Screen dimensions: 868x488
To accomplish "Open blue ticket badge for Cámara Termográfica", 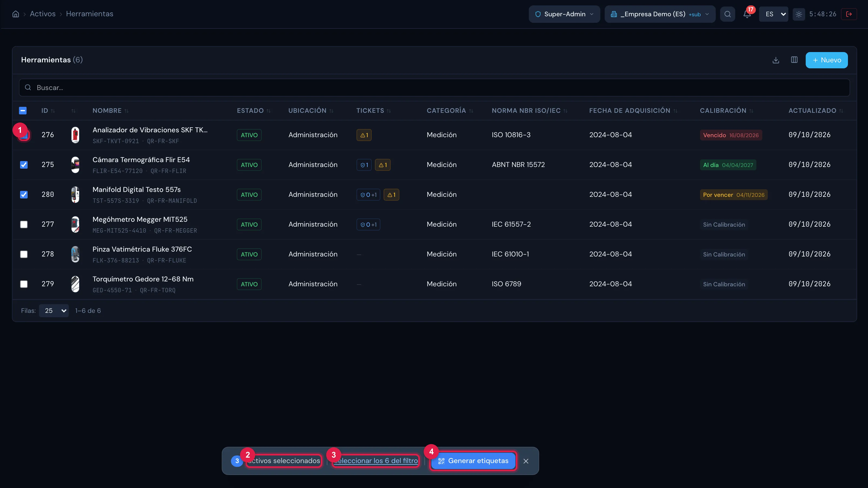I will tap(364, 165).
